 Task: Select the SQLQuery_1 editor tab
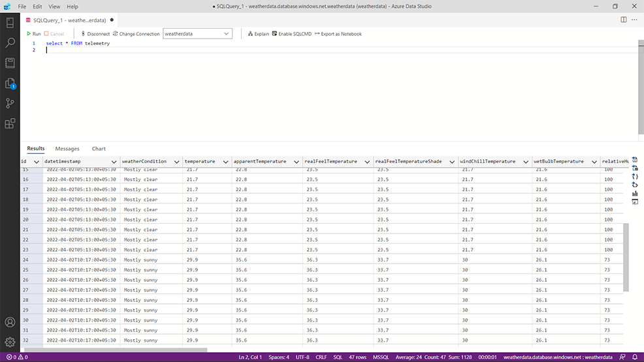[x=69, y=20]
